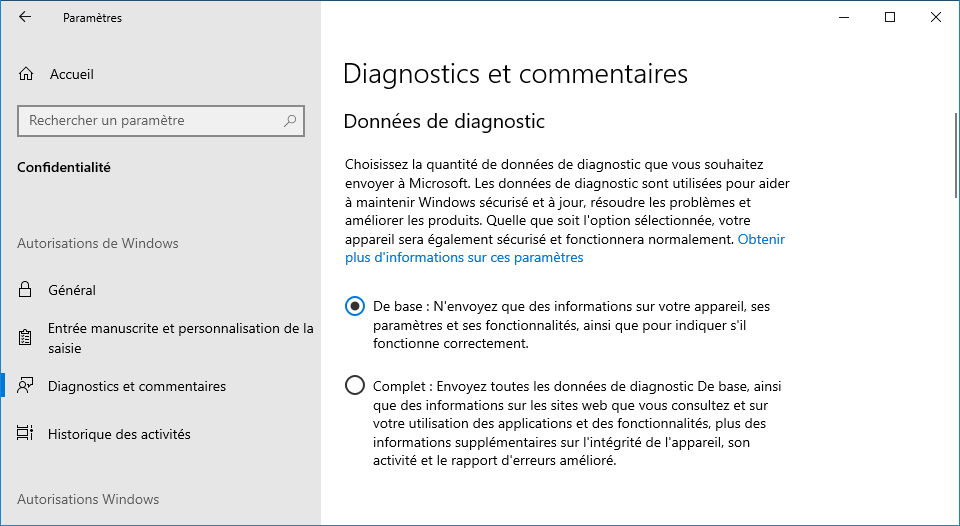Click the Rechercher un paramètre field
The image size is (960, 526).
click(161, 121)
